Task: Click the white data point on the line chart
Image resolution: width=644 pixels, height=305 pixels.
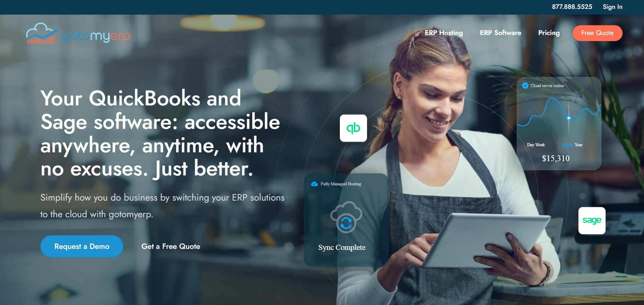Action: click(x=569, y=118)
